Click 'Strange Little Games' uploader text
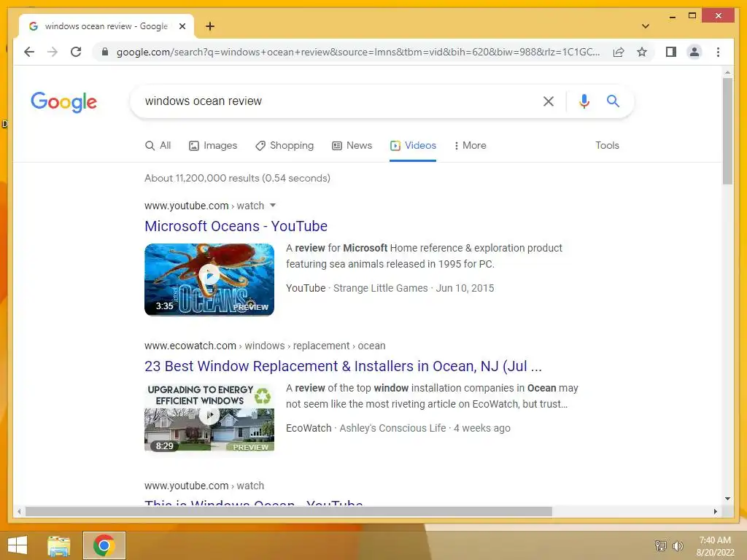This screenshot has width=747, height=560. tap(380, 288)
